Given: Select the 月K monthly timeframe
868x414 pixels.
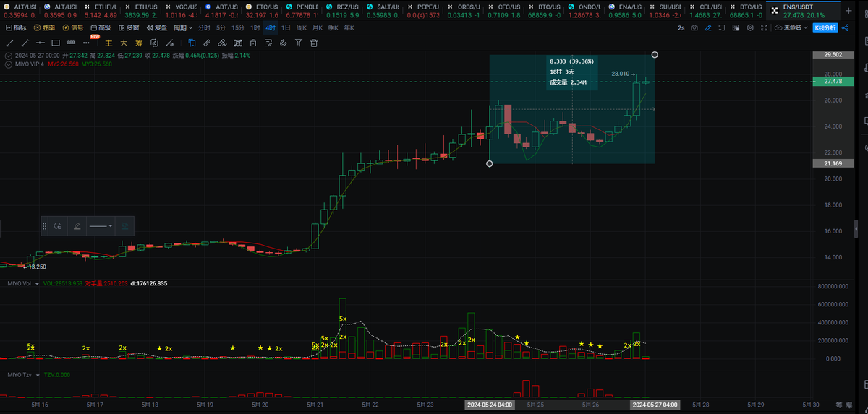Looking at the screenshot, I should 317,27.
